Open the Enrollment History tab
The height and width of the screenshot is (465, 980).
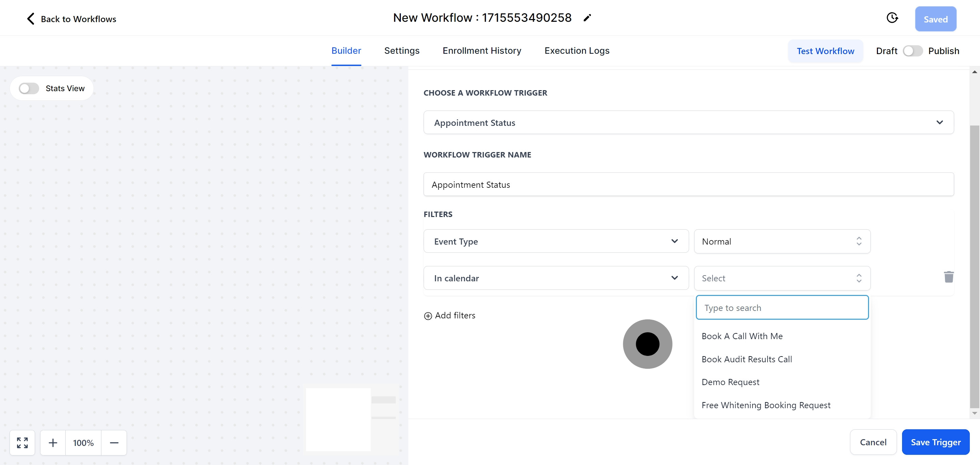tap(481, 51)
